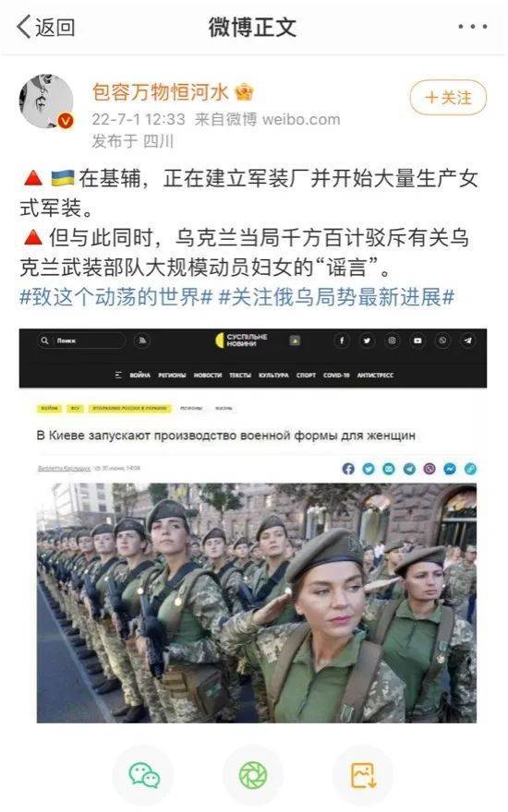508x812 pixels.
Task: Click the Telegram icon in site header
Action: pyautogui.click(x=467, y=340)
